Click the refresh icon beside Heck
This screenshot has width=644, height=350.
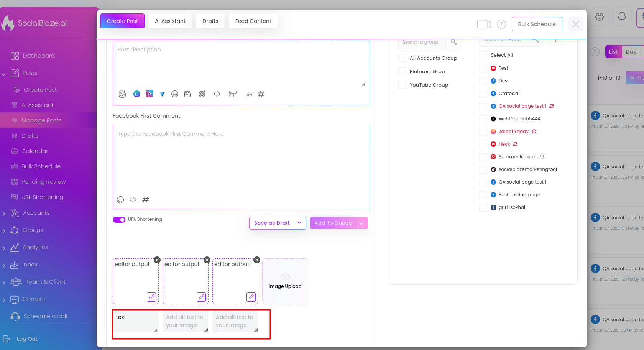coord(516,144)
